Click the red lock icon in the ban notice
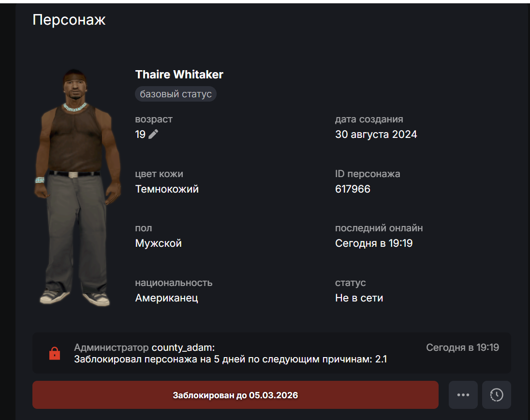 coord(55,353)
